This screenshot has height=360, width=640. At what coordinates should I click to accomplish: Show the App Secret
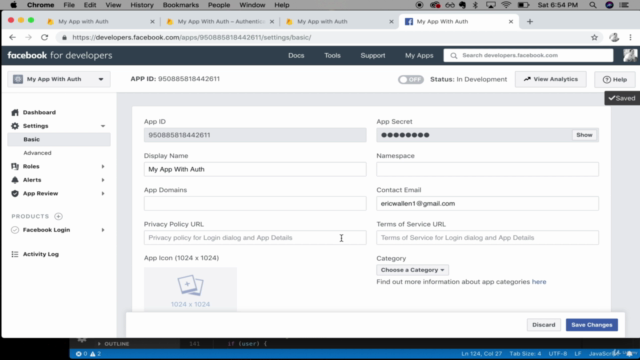click(x=584, y=135)
